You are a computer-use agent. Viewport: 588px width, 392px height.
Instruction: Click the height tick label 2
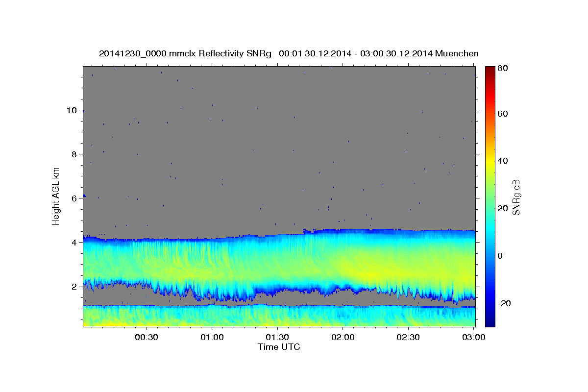tap(74, 286)
